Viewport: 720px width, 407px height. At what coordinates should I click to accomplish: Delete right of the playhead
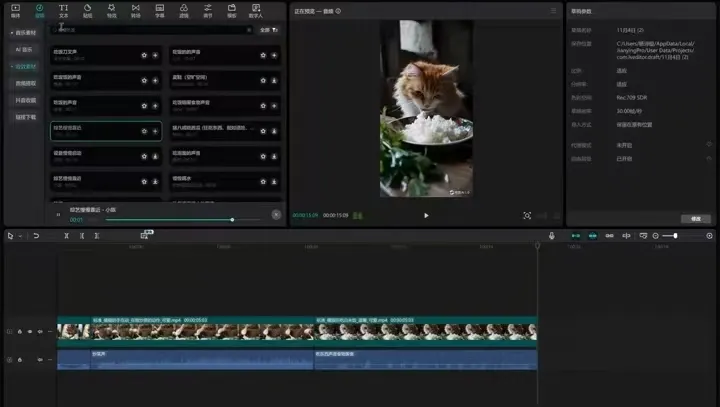coord(97,236)
